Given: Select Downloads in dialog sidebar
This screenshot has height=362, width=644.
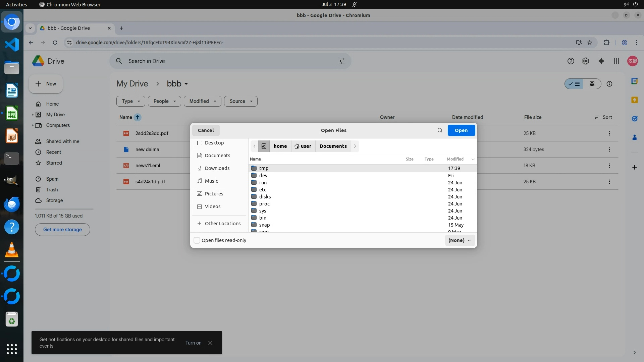Looking at the screenshot, I should [217, 168].
